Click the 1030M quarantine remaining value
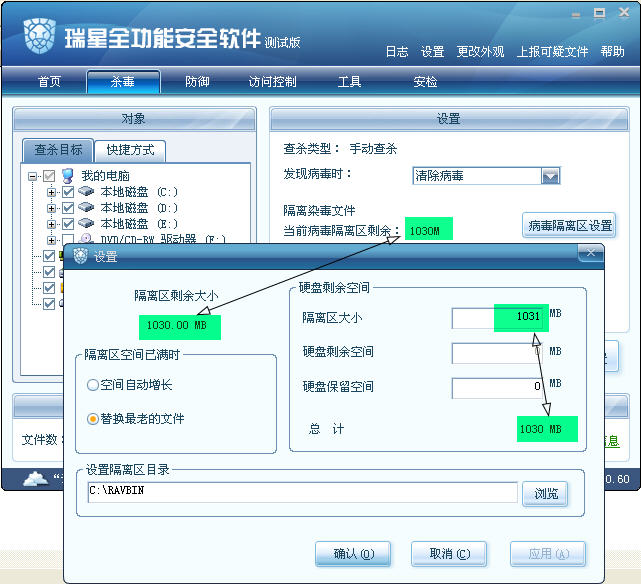 [424, 231]
